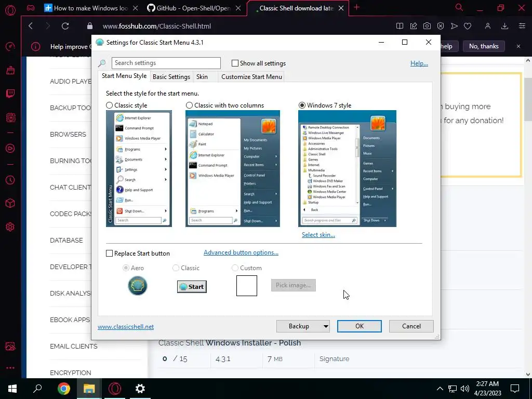The image size is (532, 399).
Task: Open the Twitch icon in Opera sidebar
Action: [10, 94]
